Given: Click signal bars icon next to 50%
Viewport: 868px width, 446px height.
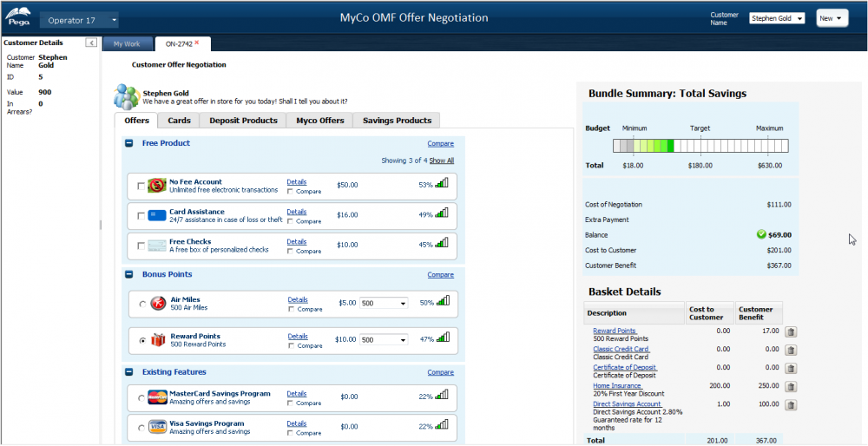Looking at the screenshot, I should tap(443, 301).
